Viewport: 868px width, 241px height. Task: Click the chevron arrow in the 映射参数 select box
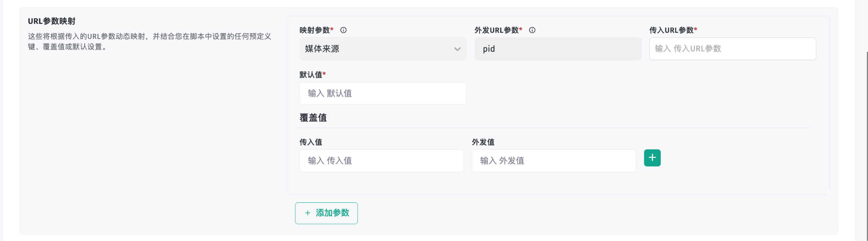[x=457, y=49]
